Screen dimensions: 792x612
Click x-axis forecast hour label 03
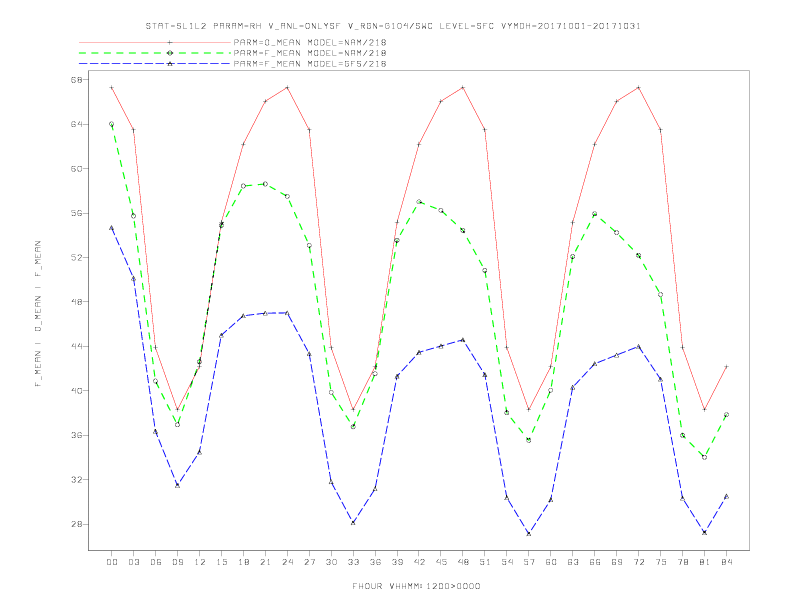click(x=133, y=562)
